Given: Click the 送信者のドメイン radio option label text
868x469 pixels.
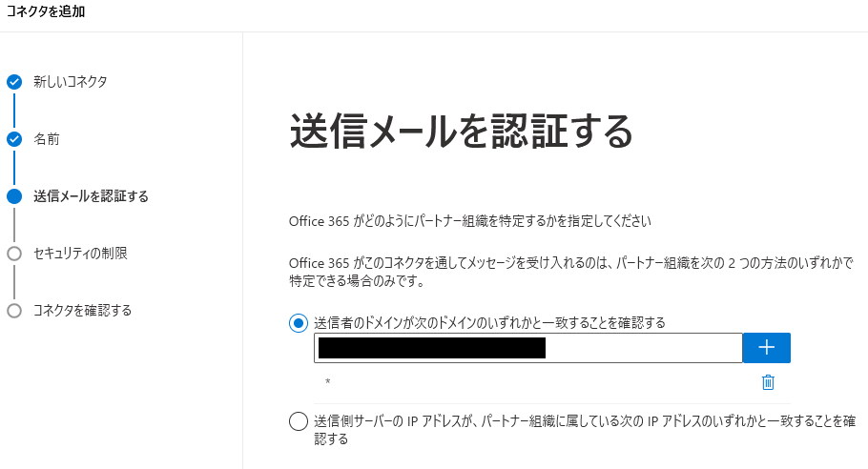Looking at the screenshot, I should click(x=490, y=323).
